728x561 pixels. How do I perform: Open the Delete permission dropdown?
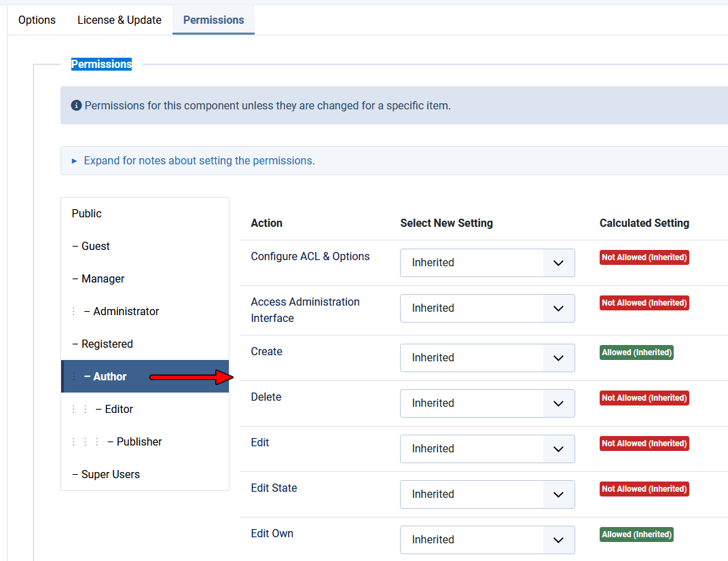click(x=487, y=403)
